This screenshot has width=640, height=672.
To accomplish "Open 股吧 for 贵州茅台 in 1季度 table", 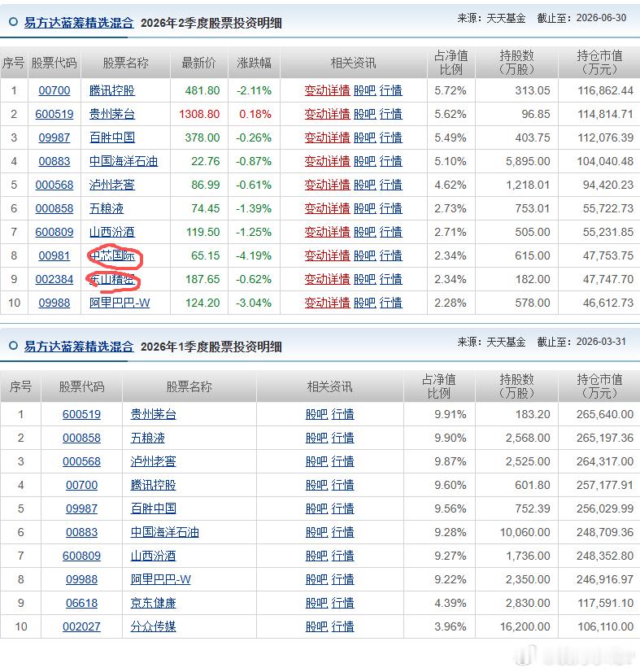I will [316, 414].
